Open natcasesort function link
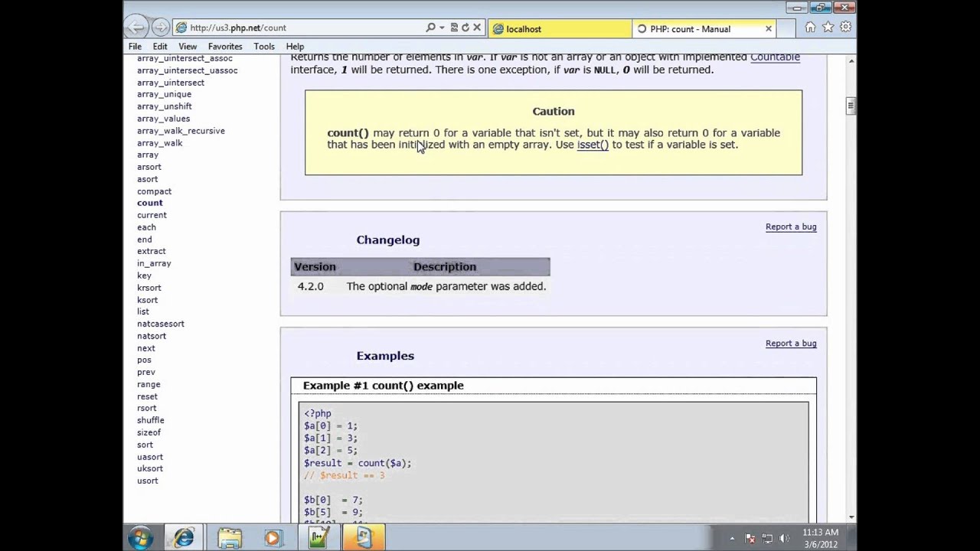Viewport: 980px width, 551px height. pyautogui.click(x=161, y=324)
